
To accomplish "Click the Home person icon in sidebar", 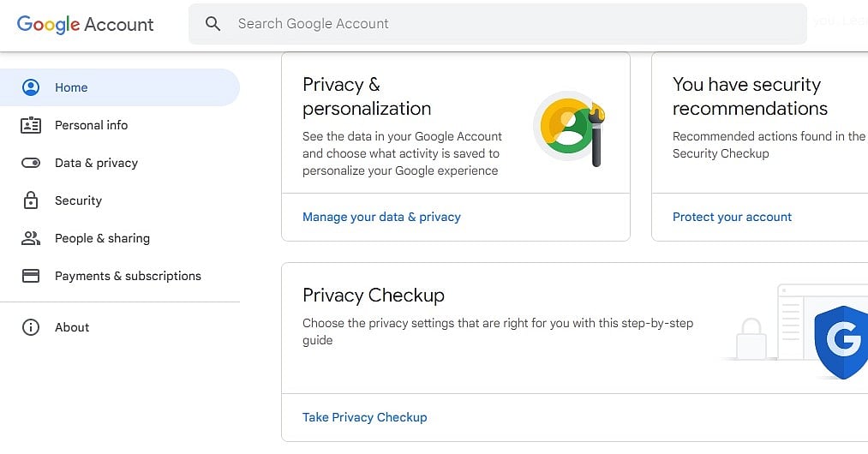I will point(31,87).
